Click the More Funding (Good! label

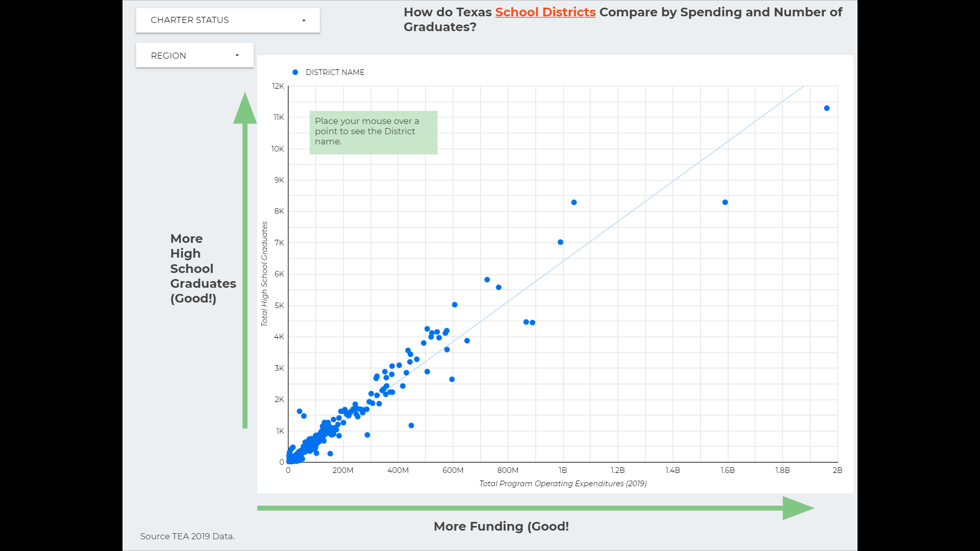click(501, 527)
